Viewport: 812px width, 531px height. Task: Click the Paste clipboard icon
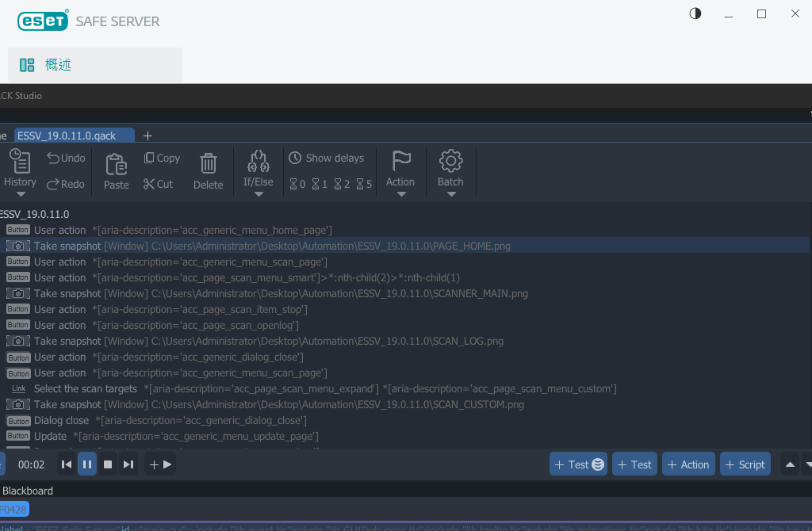click(x=116, y=164)
